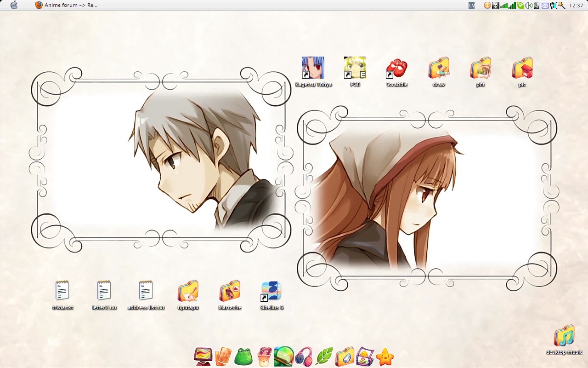
Task: Open the pink headphones dock icon
Action: point(304,356)
